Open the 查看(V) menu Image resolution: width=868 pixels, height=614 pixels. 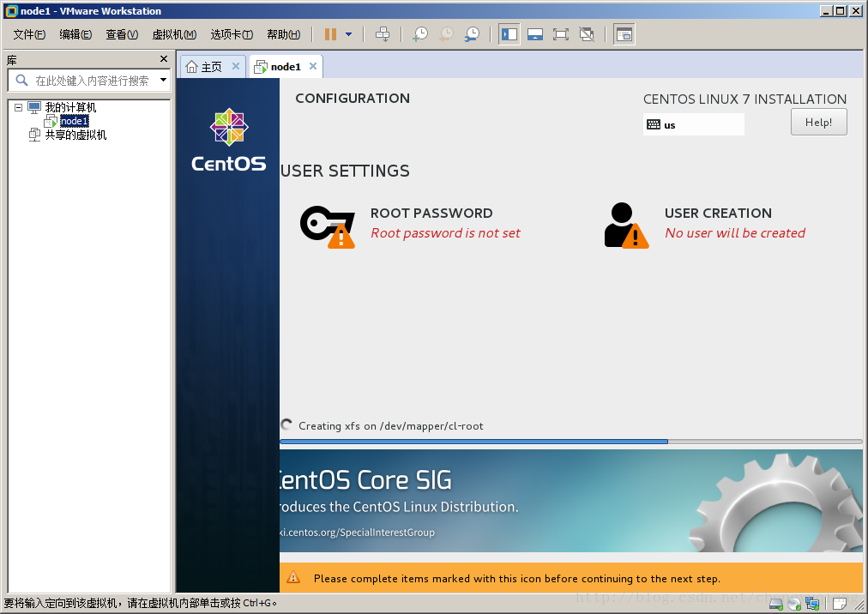[x=122, y=34]
